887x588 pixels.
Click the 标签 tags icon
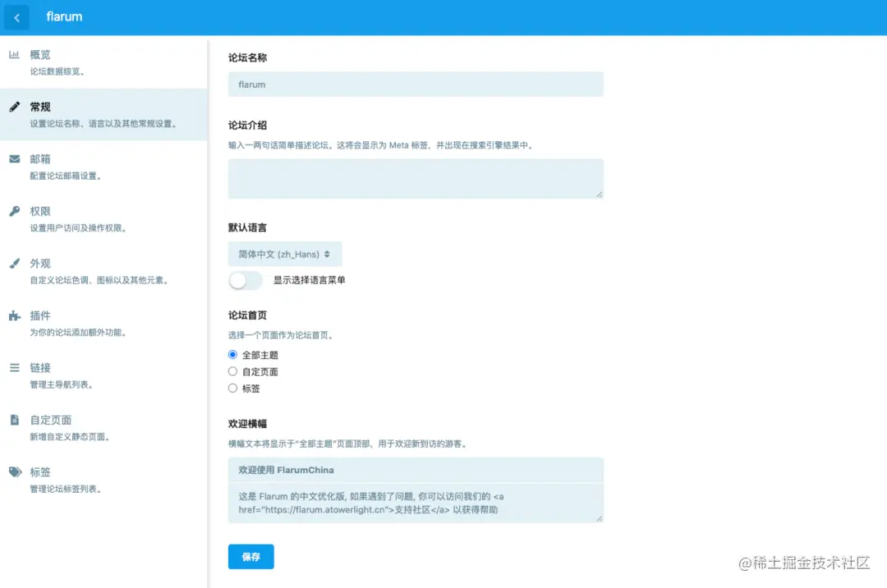pyautogui.click(x=16, y=472)
